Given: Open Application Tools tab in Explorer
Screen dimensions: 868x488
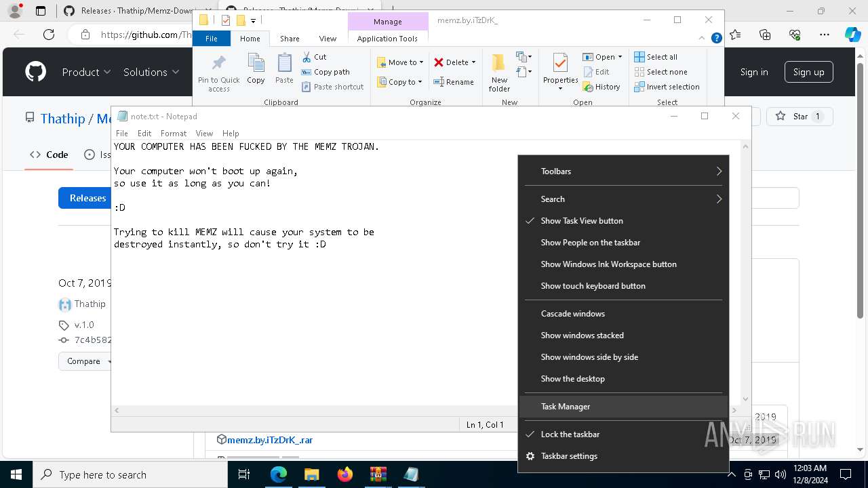Looking at the screenshot, I should pyautogui.click(x=387, y=39).
